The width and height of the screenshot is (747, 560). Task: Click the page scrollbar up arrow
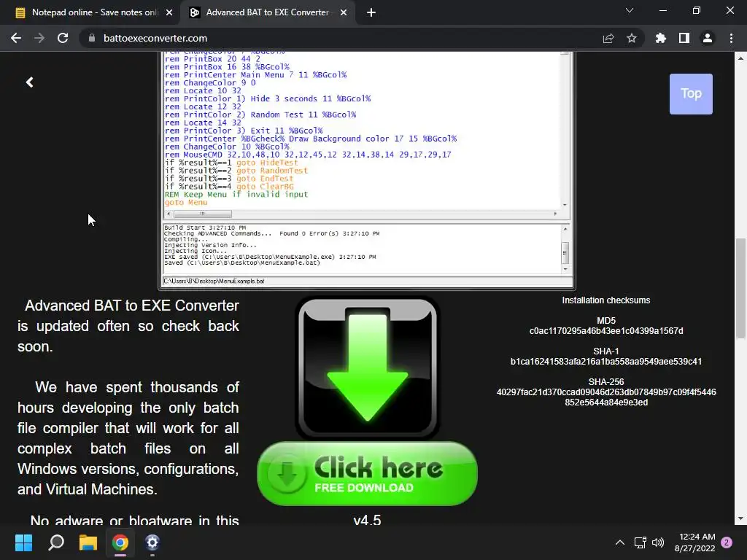click(x=740, y=58)
